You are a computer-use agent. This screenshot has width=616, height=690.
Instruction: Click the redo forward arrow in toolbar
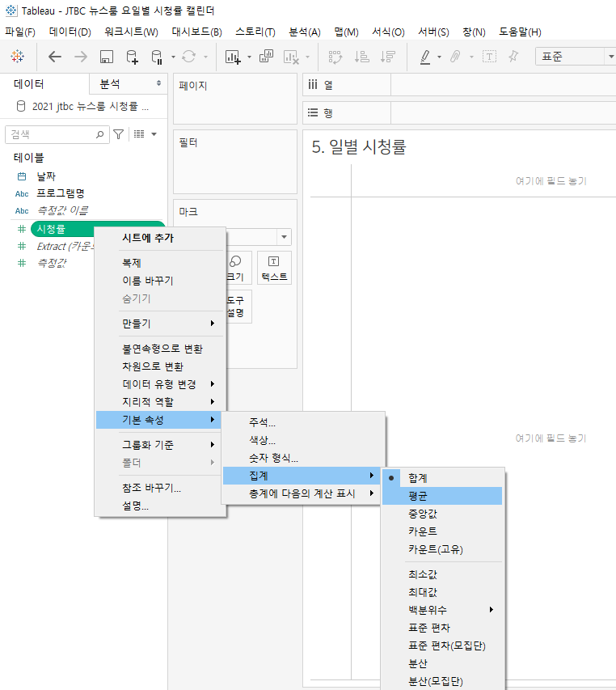pyautogui.click(x=81, y=57)
